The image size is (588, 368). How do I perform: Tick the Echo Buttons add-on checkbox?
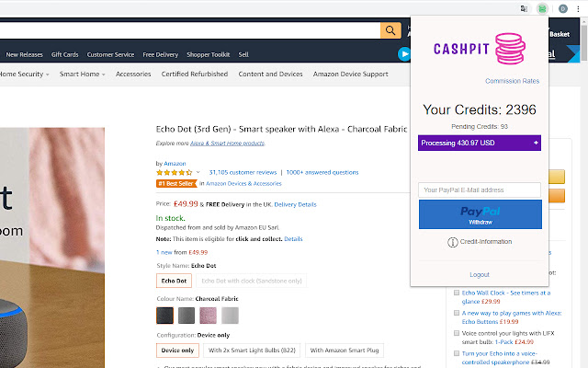[457, 313]
